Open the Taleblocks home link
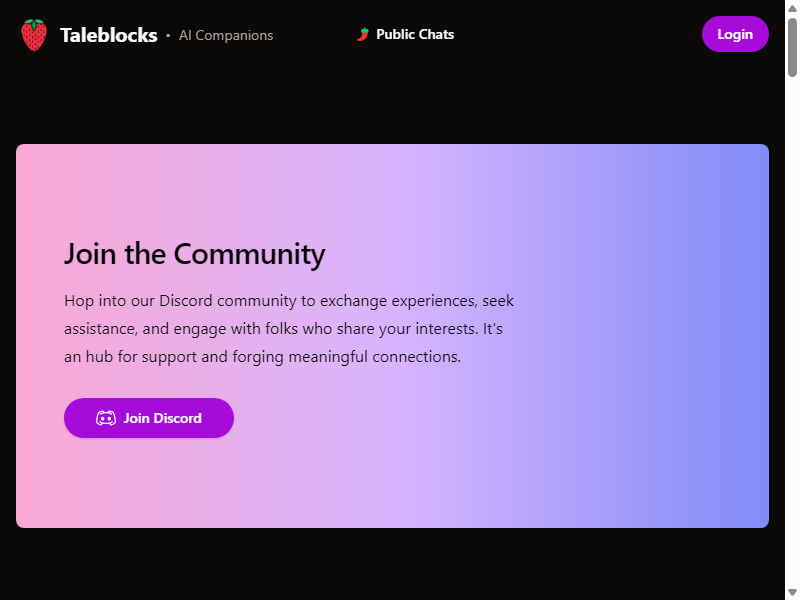The image size is (800, 600). pyautogui.click(x=109, y=35)
